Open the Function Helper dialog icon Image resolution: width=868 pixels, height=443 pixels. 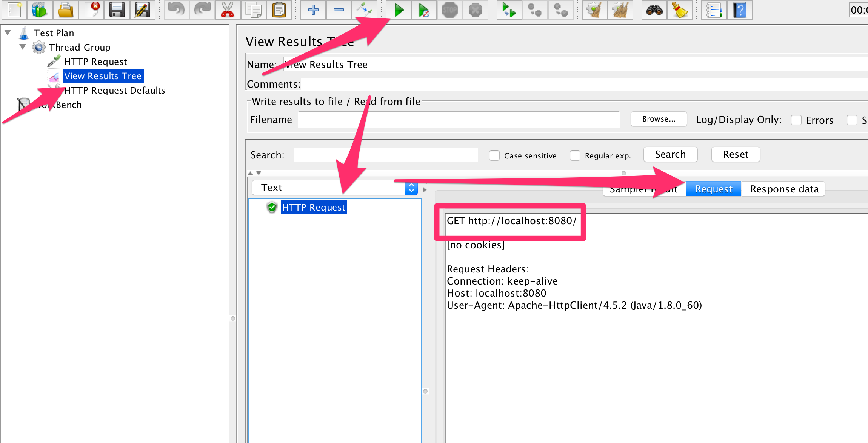pos(714,10)
